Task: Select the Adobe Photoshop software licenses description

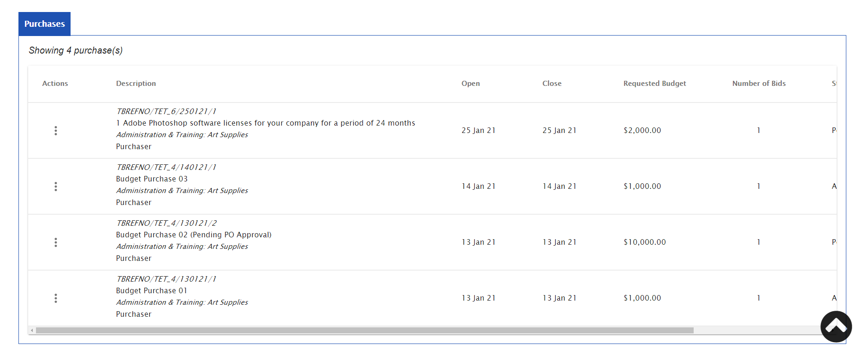Action: (x=266, y=123)
